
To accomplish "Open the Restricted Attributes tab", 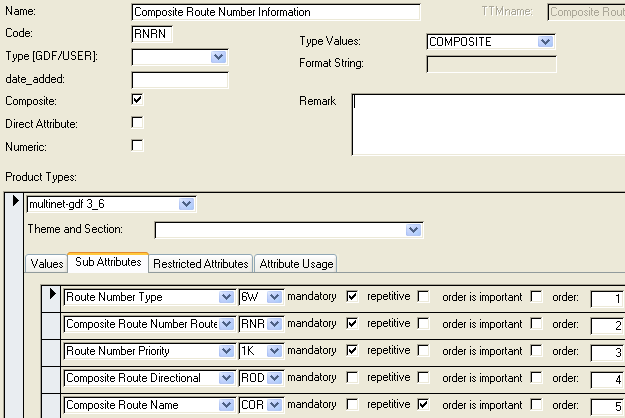I will coord(200,264).
